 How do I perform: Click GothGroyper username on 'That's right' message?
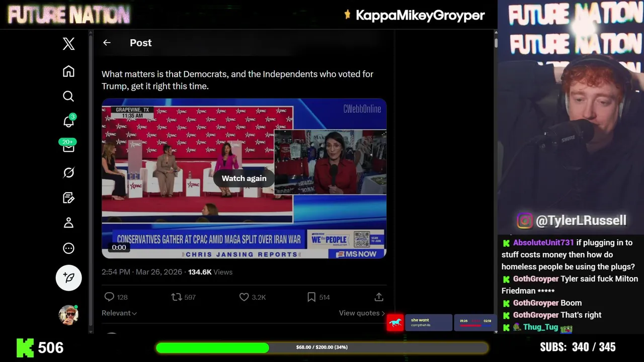pos(536,315)
